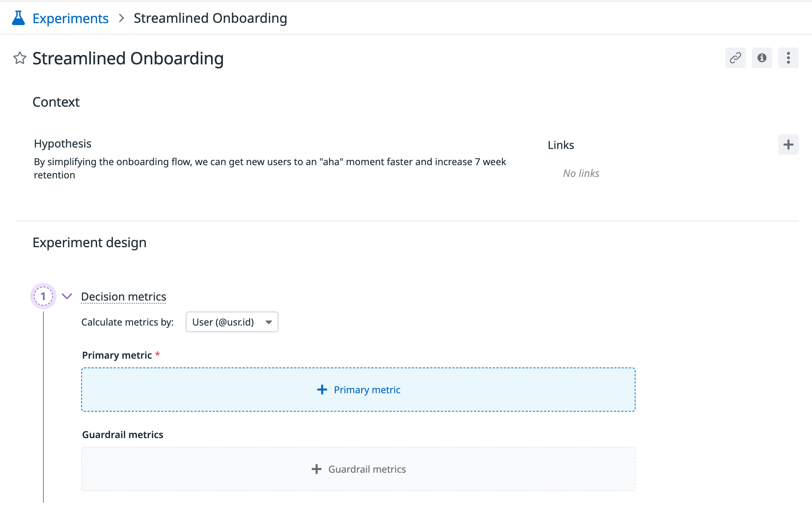812x515 pixels.
Task: Copy experiment link with chain icon
Action: [x=735, y=58]
